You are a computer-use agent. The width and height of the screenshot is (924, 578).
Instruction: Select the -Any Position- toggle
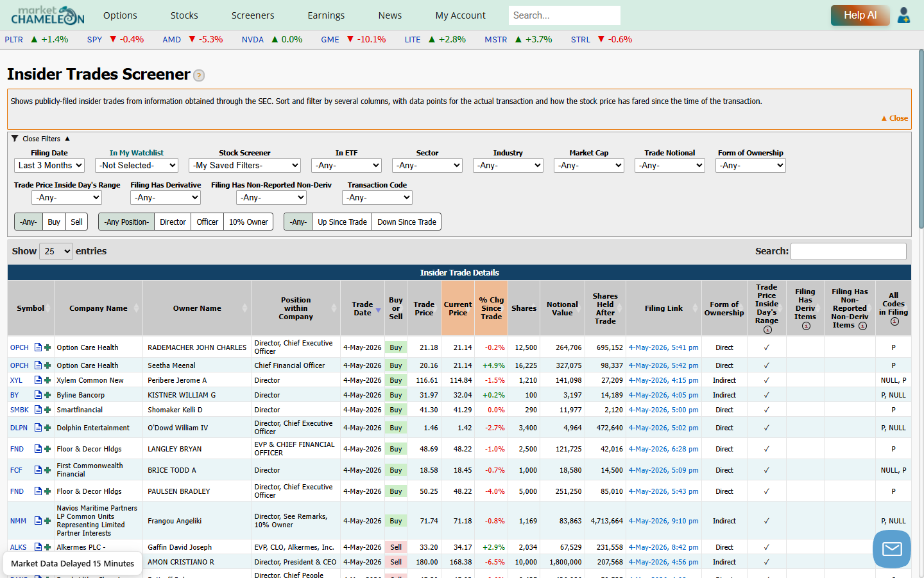126,222
